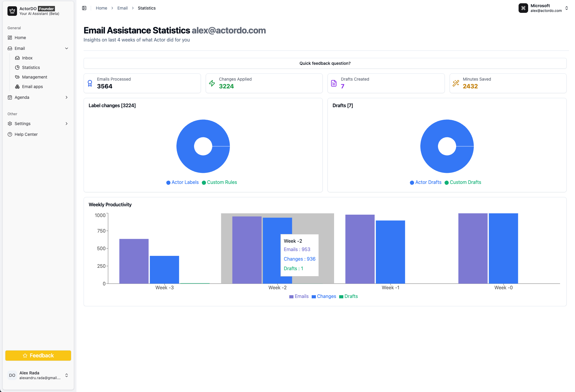The height and width of the screenshot is (392, 575).
Task: Click the Quick feedback question banner
Action: pos(325,63)
